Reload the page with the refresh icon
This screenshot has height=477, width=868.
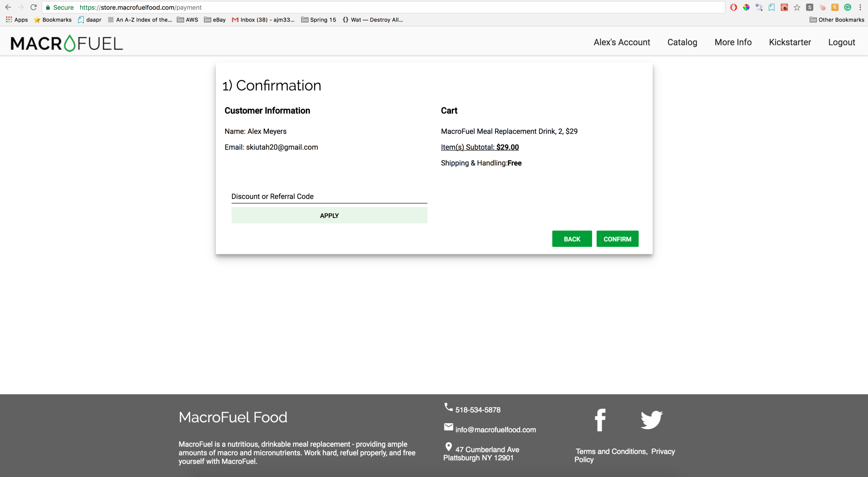(33, 7)
